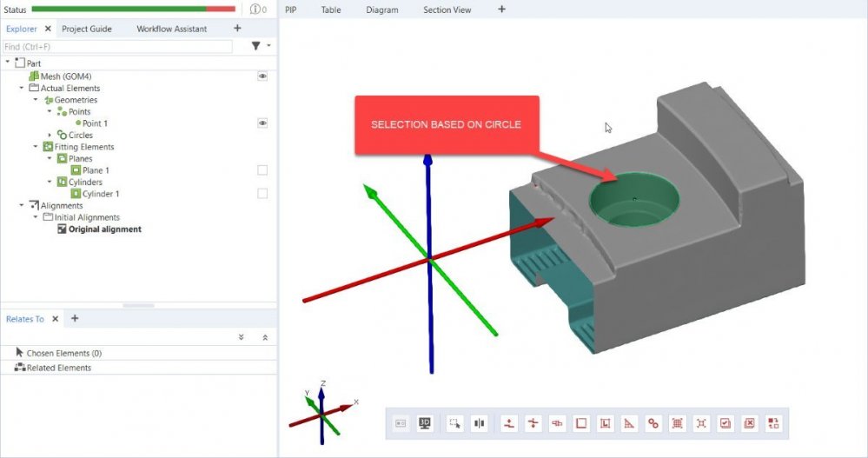The height and width of the screenshot is (458, 868).
Task: Check the Cylinder 1 visibility box
Action: (262, 194)
